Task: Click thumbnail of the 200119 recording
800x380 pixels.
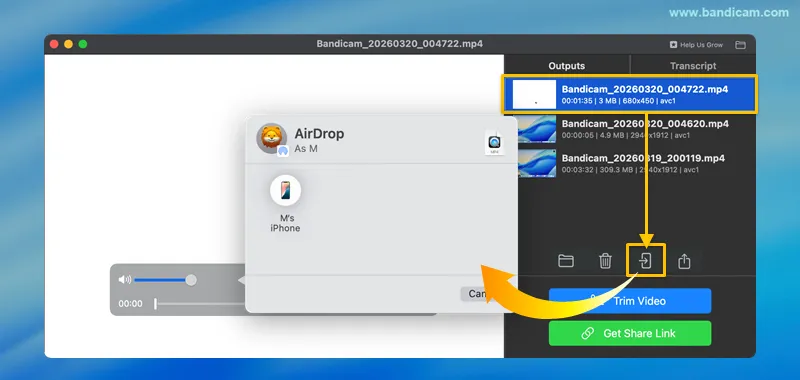Action: 537,163
